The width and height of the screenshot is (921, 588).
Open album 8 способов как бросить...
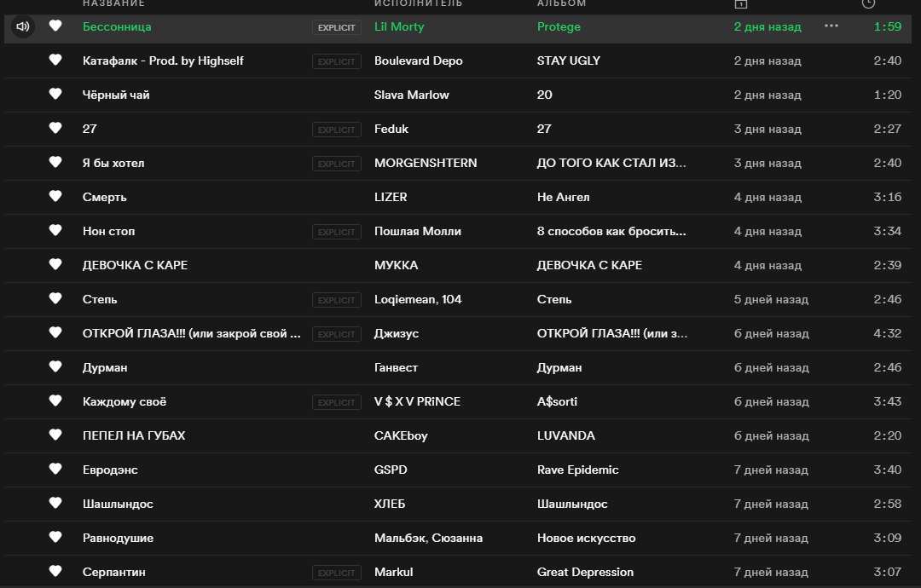[x=611, y=231]
